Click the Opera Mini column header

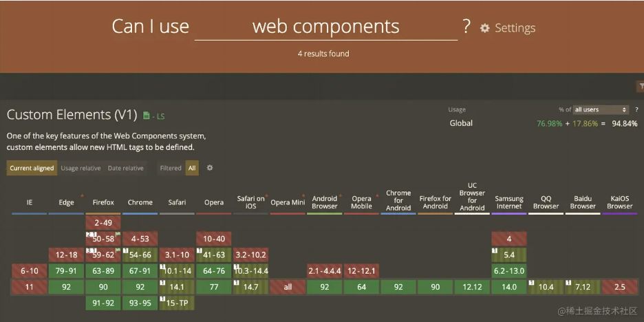click(x=288, y=202)
